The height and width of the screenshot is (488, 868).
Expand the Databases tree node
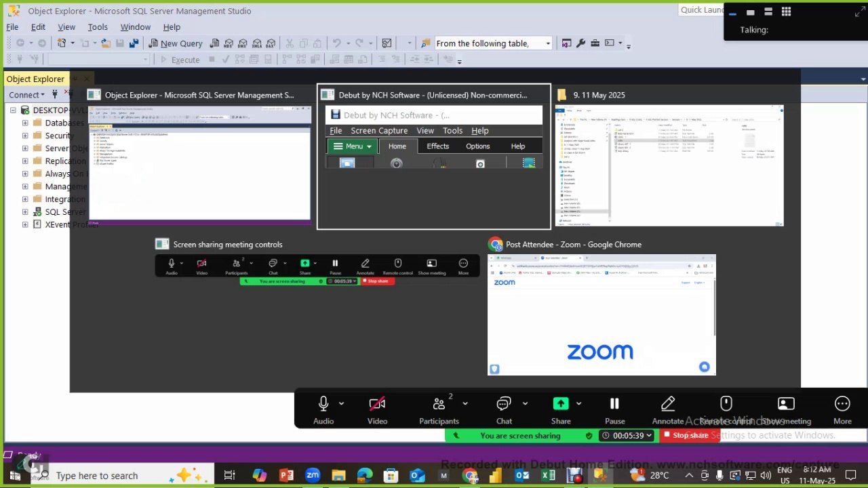[x=25, y=123]
